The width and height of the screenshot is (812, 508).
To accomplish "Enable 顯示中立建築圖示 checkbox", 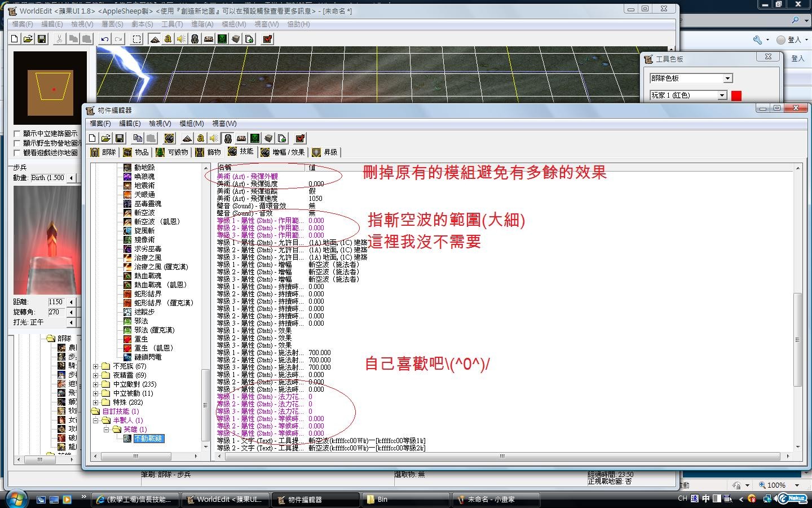I will [x=17, y=134].
